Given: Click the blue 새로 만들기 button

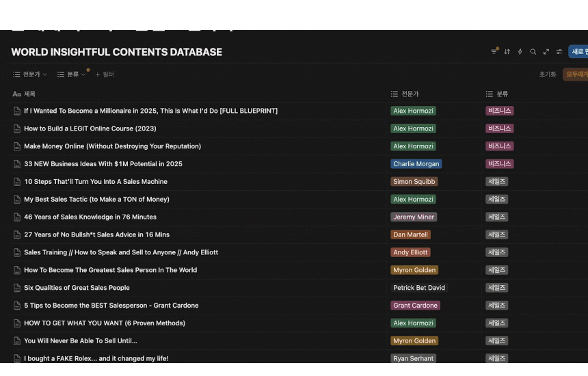Looking at the screenshot, I should click(x=578, y=51).
